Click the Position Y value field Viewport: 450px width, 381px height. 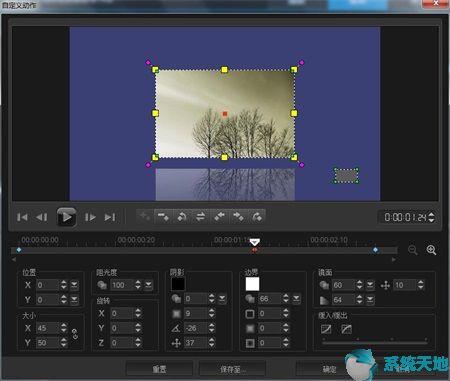click(47, 300)
